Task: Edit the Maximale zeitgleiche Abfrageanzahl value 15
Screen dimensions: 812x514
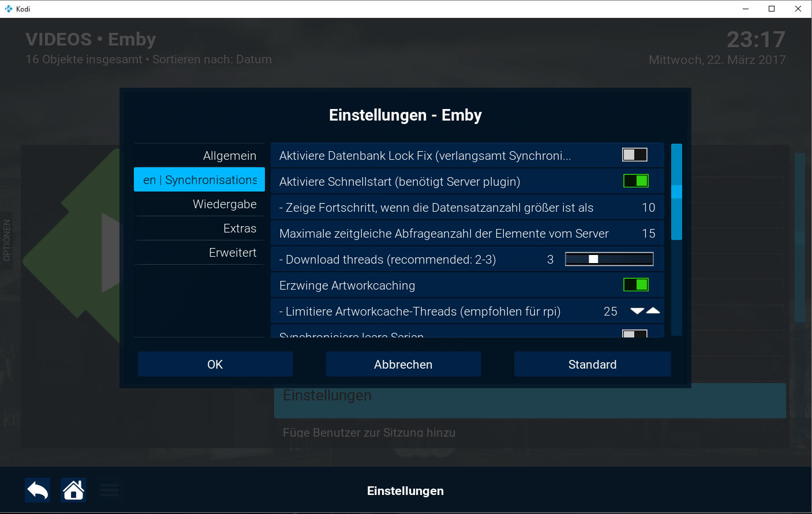Action: point(649,234)
